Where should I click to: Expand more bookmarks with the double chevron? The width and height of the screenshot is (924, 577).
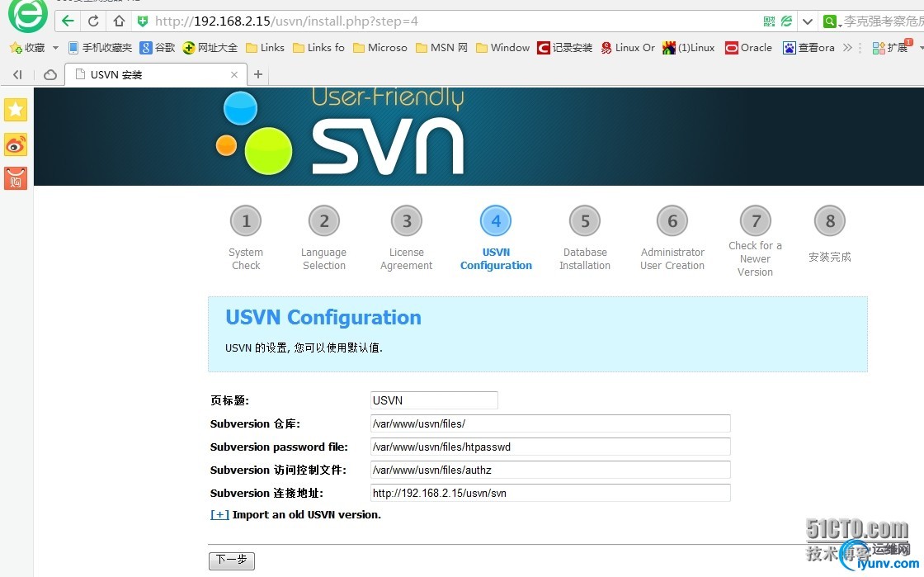847,48
